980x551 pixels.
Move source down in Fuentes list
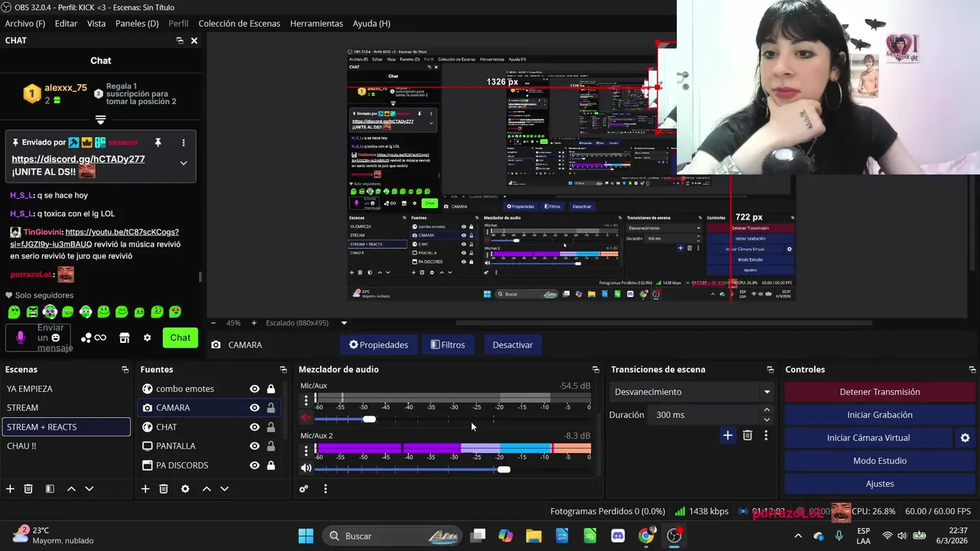[224, 488]
